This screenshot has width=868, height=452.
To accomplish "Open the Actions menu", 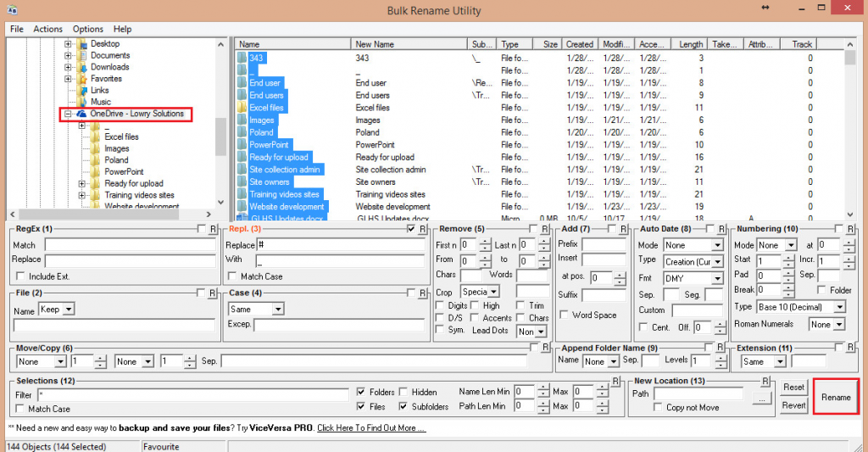I will pyautogui.click(x=47, y=29).
